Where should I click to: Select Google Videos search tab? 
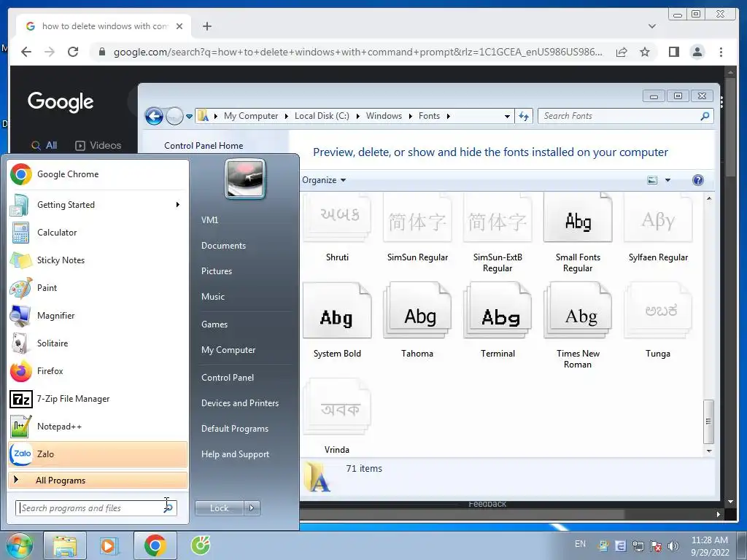click(x=98, y=145)
